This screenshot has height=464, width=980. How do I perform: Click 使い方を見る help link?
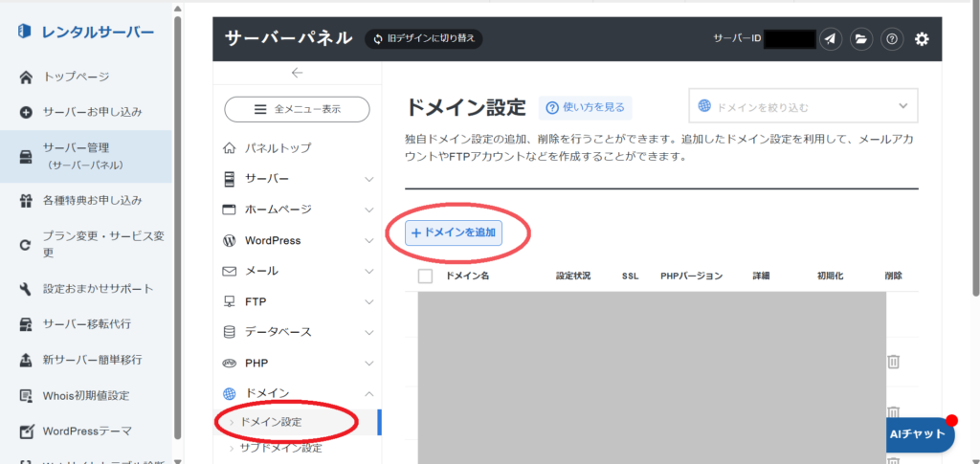(585, 107)
